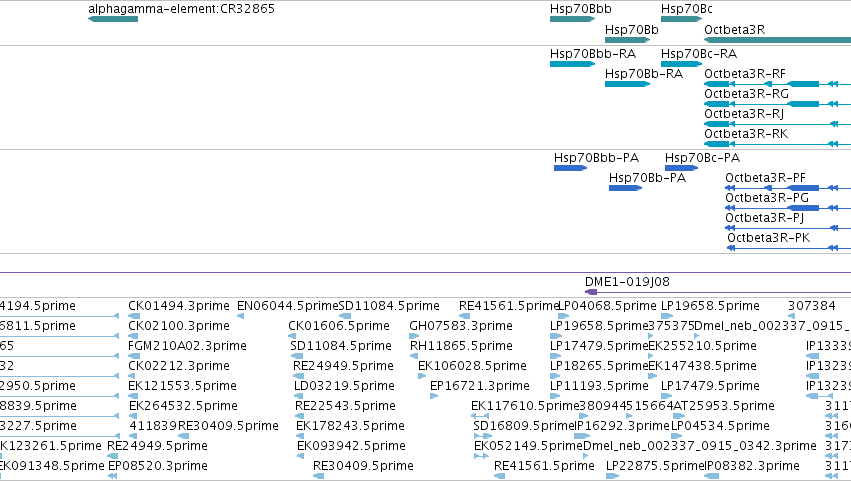This screenshot has height=481, width=851.
Task: Click the LP18265.5prime EST label
Action: click(599, 366)
